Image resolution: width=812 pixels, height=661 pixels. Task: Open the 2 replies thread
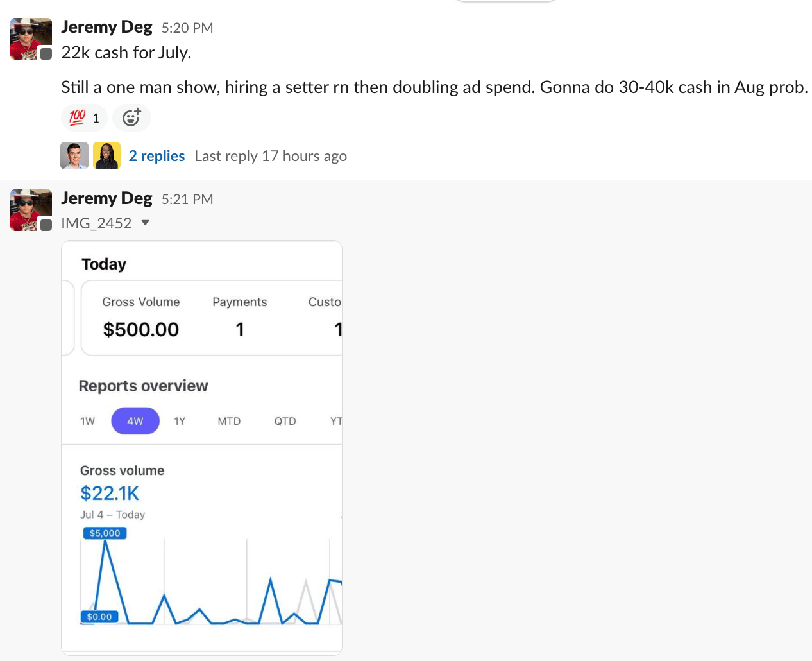[156, 156]
